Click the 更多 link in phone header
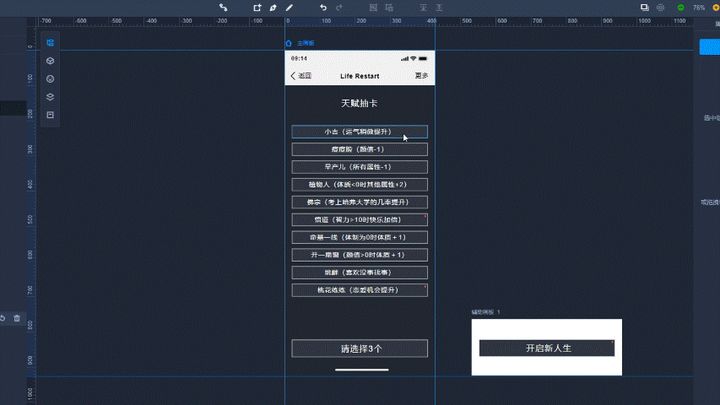The width and height of the screenshot is (720, 405). click(421, 76)
